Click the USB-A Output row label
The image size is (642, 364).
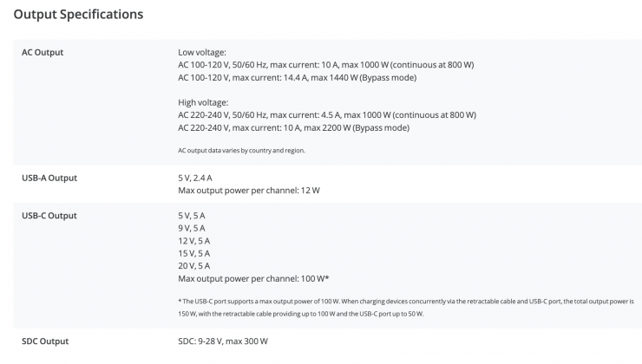[49, 178]
